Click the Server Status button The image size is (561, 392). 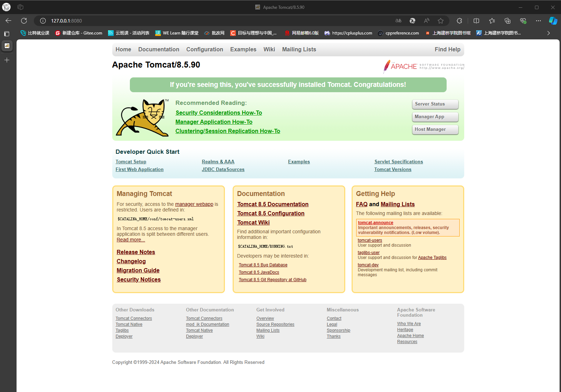[435, 104]
